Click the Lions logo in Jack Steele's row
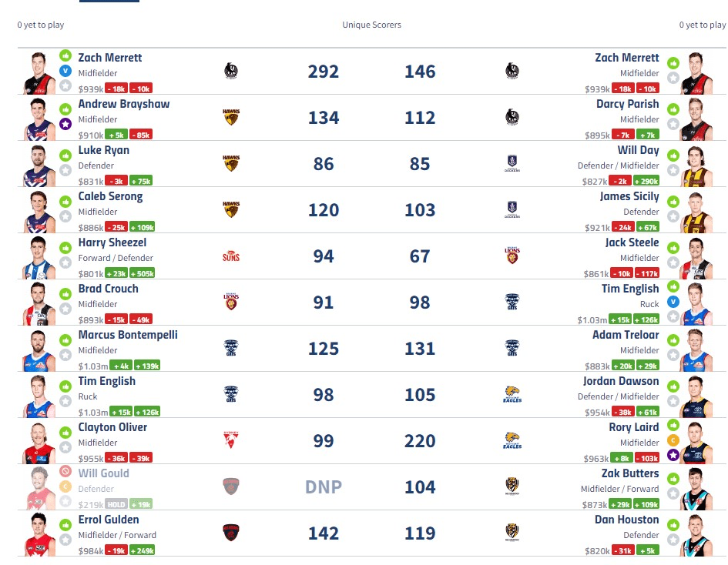Screen dimensions: 728x565 coord(512,256)
